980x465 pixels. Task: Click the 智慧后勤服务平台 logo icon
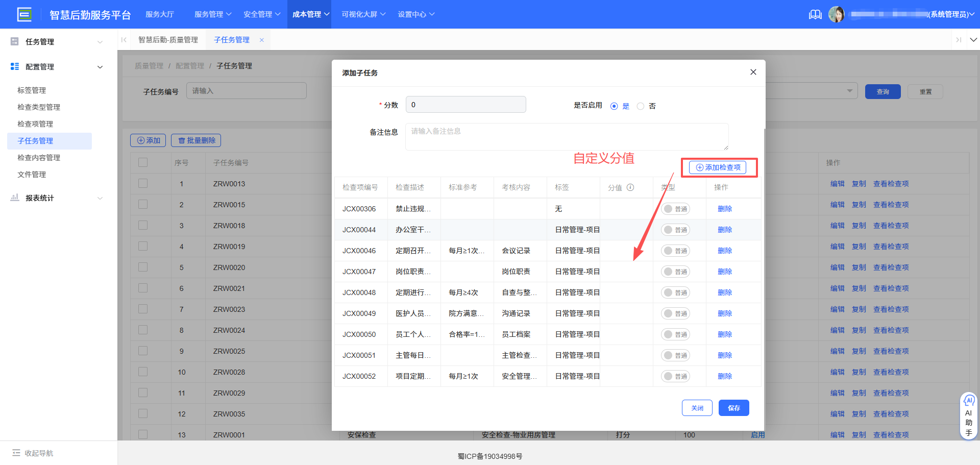pyautogui.click(x=24, y=14)
